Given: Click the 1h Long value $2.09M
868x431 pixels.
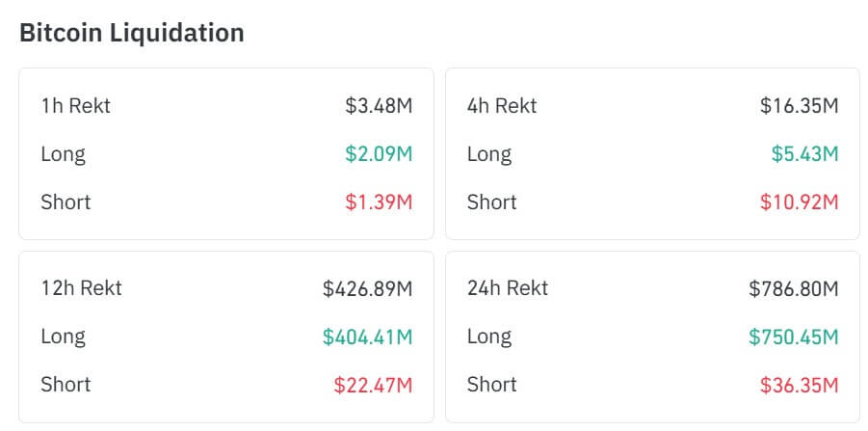Looking at the screenshot, I should click(x=379, y=153).
